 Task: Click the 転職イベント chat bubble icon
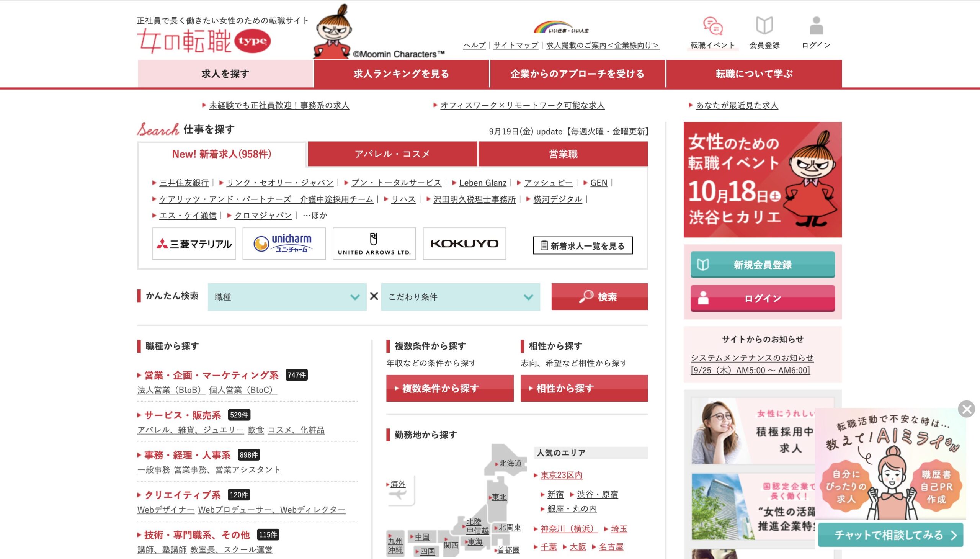(x=712, y=26)
